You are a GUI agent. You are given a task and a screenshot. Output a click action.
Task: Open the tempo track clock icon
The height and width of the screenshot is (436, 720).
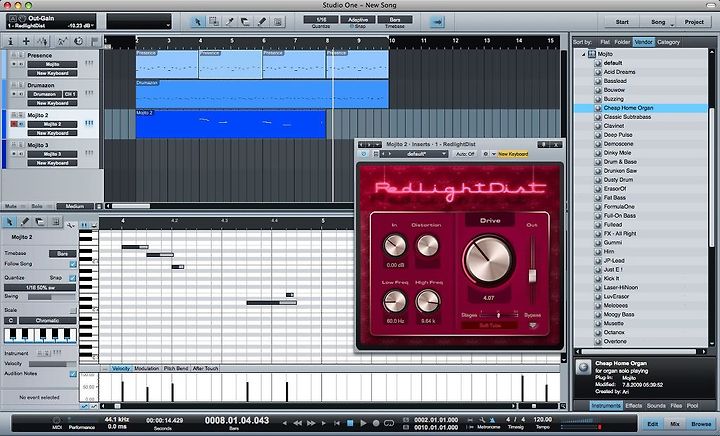click(79, 41)
